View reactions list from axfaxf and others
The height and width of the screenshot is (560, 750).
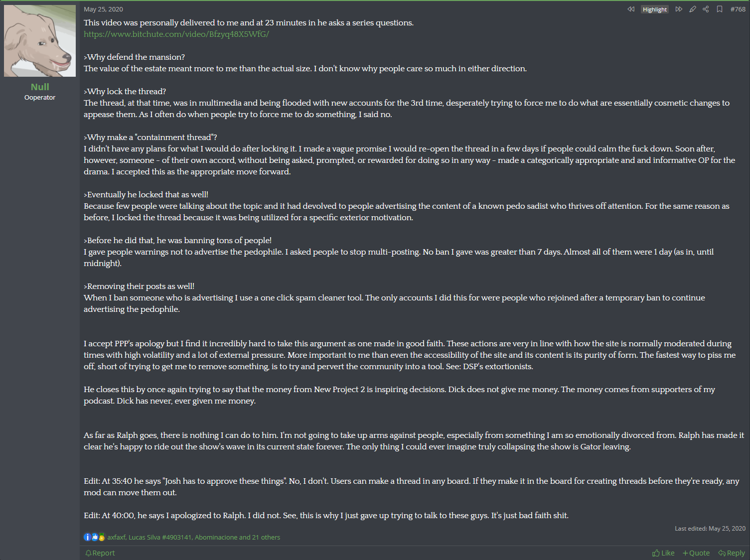(x=193, y=537)
